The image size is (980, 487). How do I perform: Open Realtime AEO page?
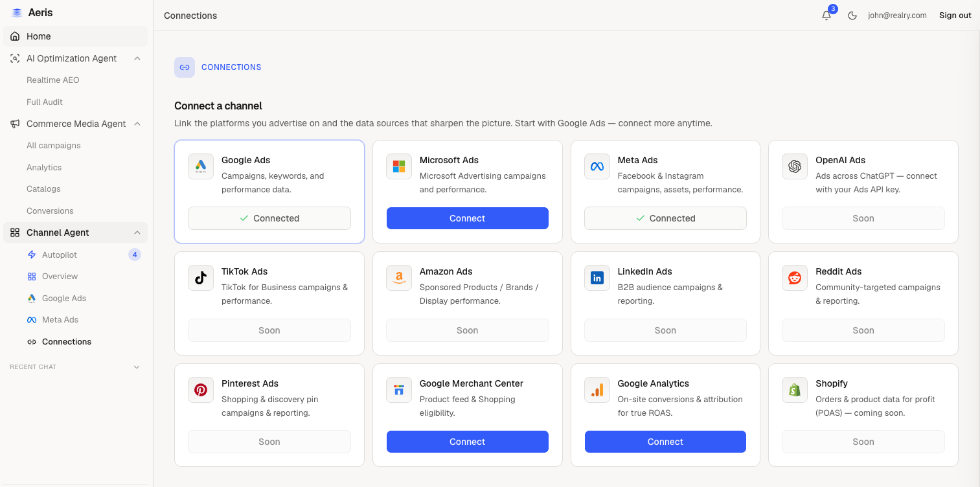53,80
